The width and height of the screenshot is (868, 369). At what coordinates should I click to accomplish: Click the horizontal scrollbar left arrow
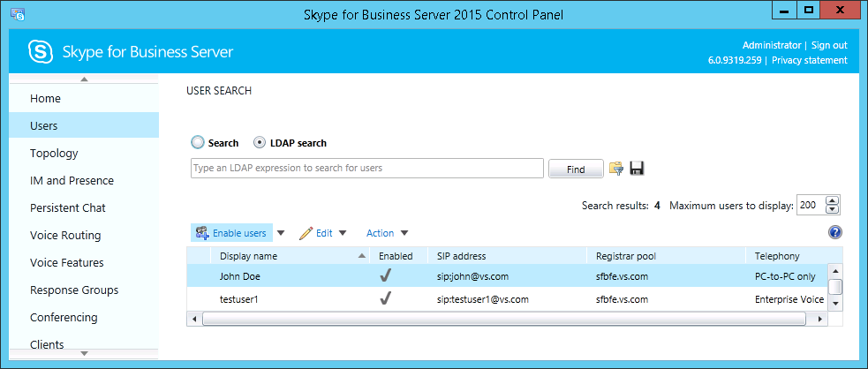click(x=193, y=320)
